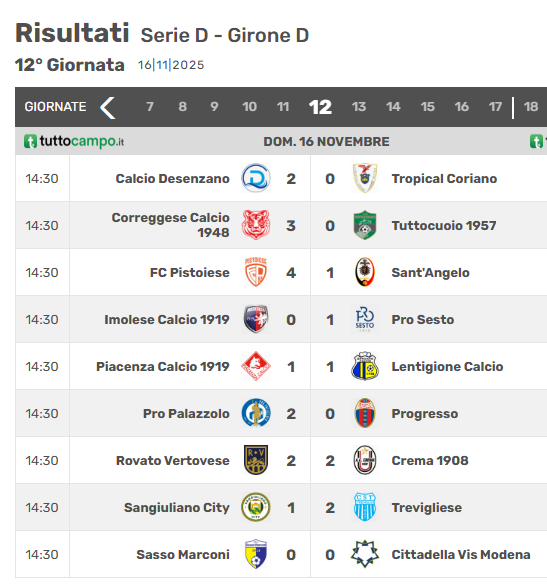The image size is (547, 587).
Task: Click the Sangiuliano City round crest
Action: pos(256,507)
